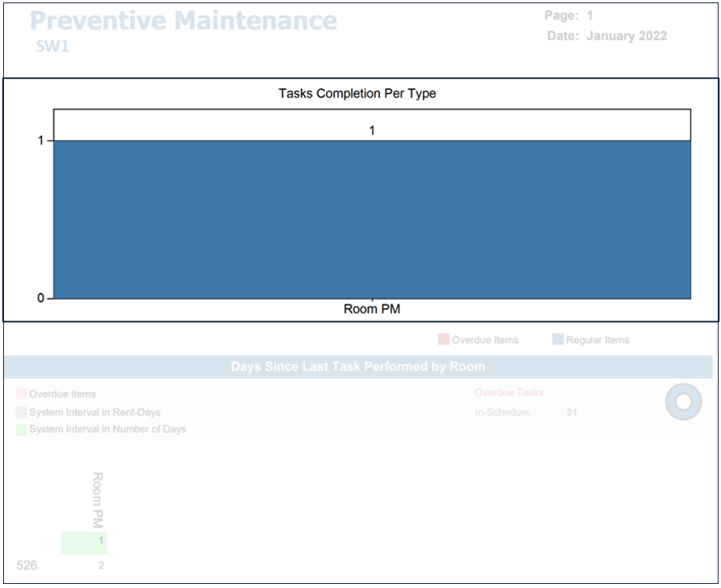This screenshot has width=721, height=588.
Task: Click the Overdue Tasks label
Action: pyautogui.click(x=510, y=393)
